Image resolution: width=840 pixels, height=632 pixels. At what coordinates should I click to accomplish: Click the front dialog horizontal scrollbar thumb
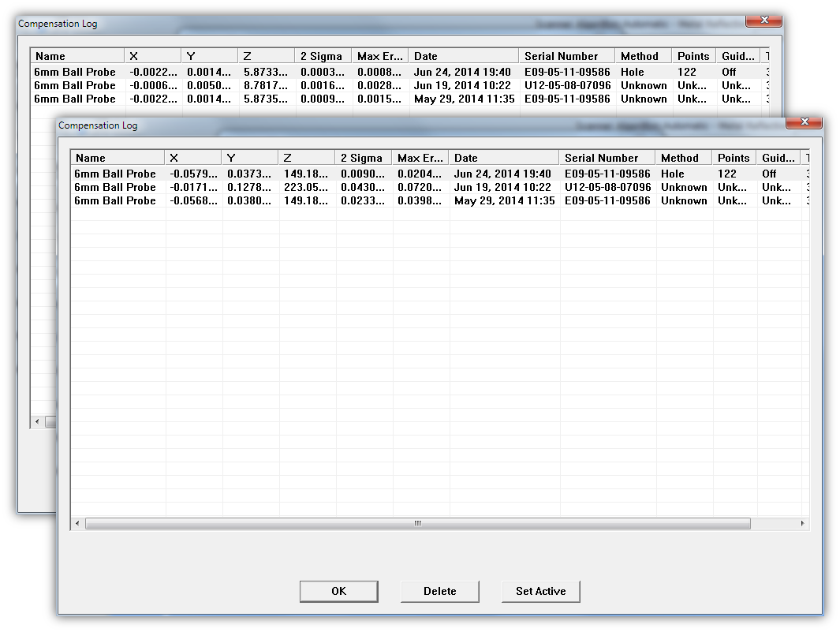click(x=417, y=523)
